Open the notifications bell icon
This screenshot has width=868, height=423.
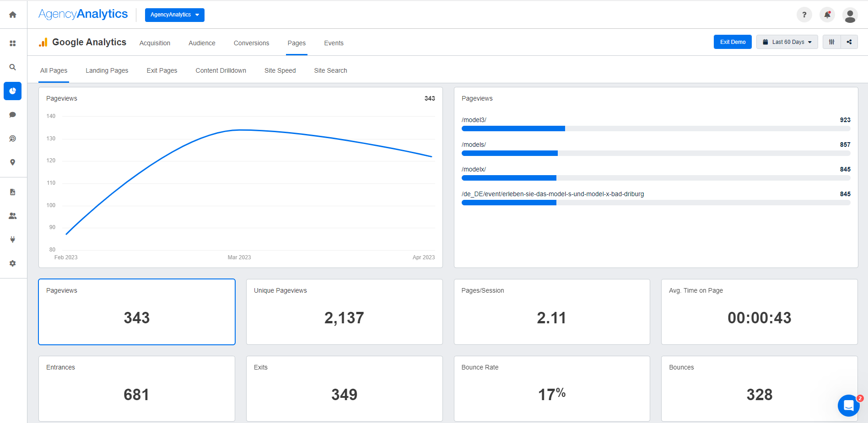point(827,15)
